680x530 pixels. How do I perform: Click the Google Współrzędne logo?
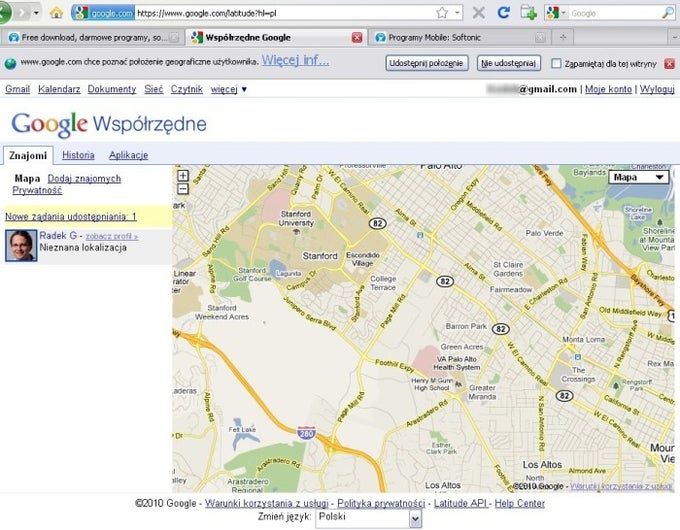(109, 124)
